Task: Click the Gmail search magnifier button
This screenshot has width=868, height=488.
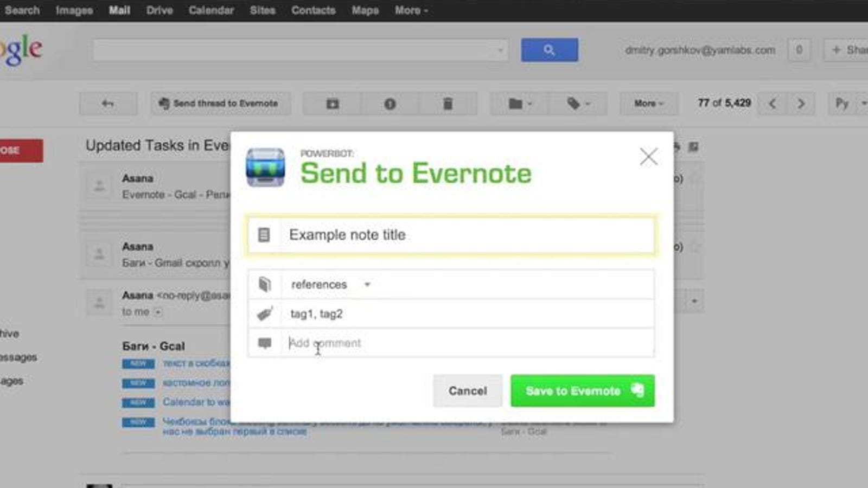Action: (550, 50)
